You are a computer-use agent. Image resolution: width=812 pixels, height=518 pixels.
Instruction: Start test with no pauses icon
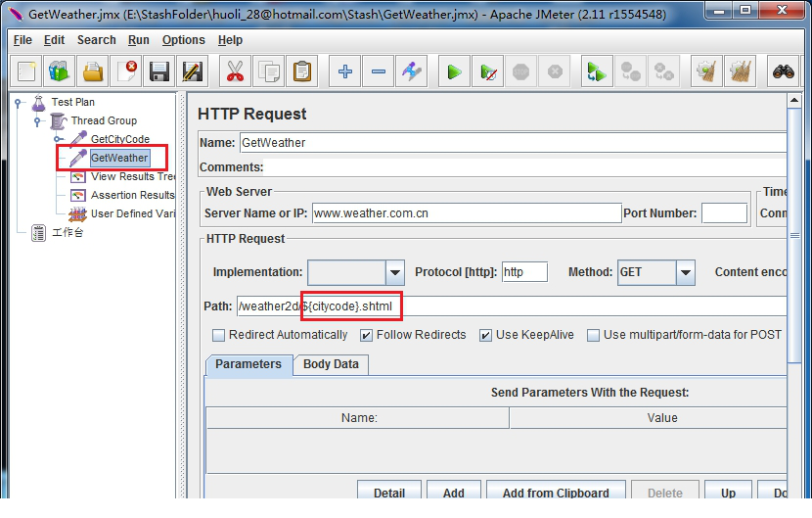[488, 71]
